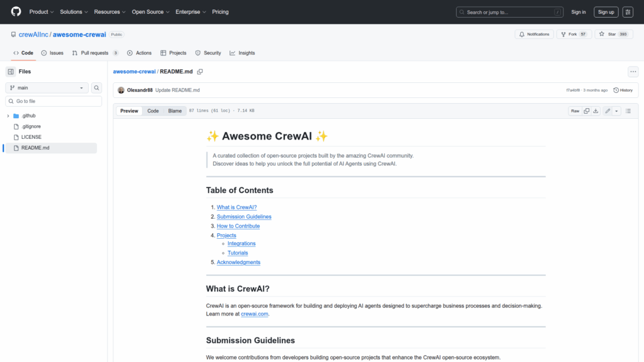Open the document outline list icon
Image resolution: width=644 pixels, height=362 pixels.
pyautogui.click(x=628, y=111)
